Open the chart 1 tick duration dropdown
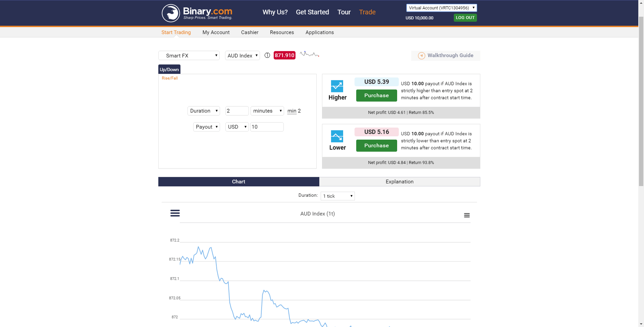The width and height of the screenshot is (644, 327). [338, 196]
